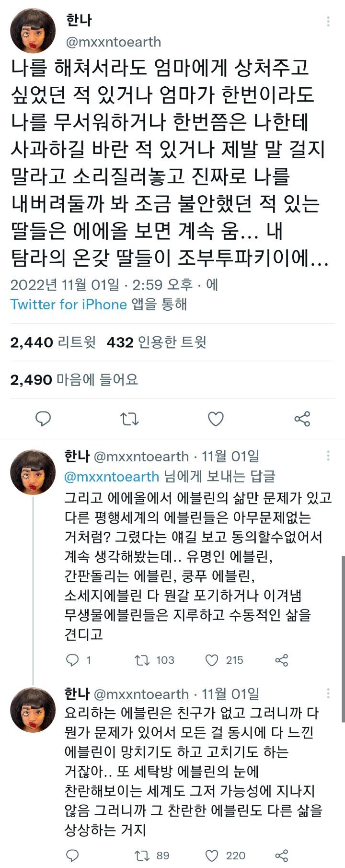The height and width of the screenshot is (868, 345).
Task: Open more options on second reply
Action: (x=328, y=693)
